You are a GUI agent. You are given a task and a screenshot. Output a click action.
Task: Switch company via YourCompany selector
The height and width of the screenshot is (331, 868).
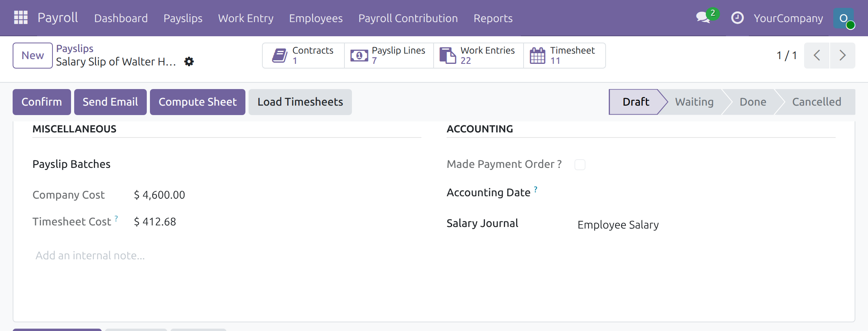point(788,18)
